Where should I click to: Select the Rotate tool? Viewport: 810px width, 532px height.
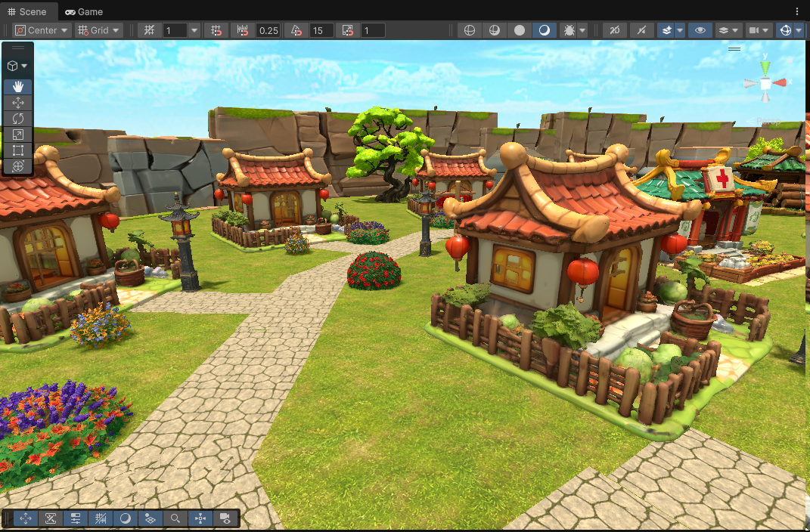tap(17, 119)
